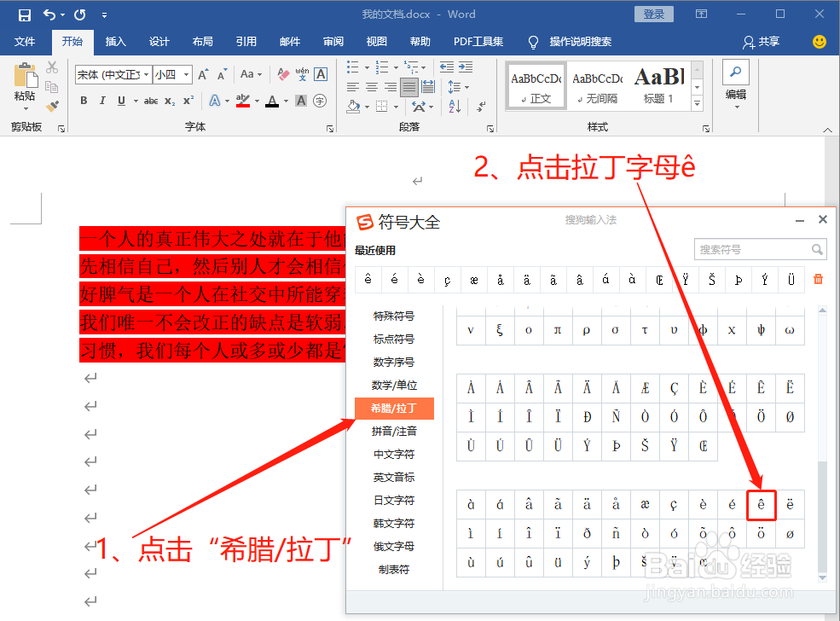Click the 搜索符号 search field
Viewport: 840px width, 621px height.
click(759, 249)
